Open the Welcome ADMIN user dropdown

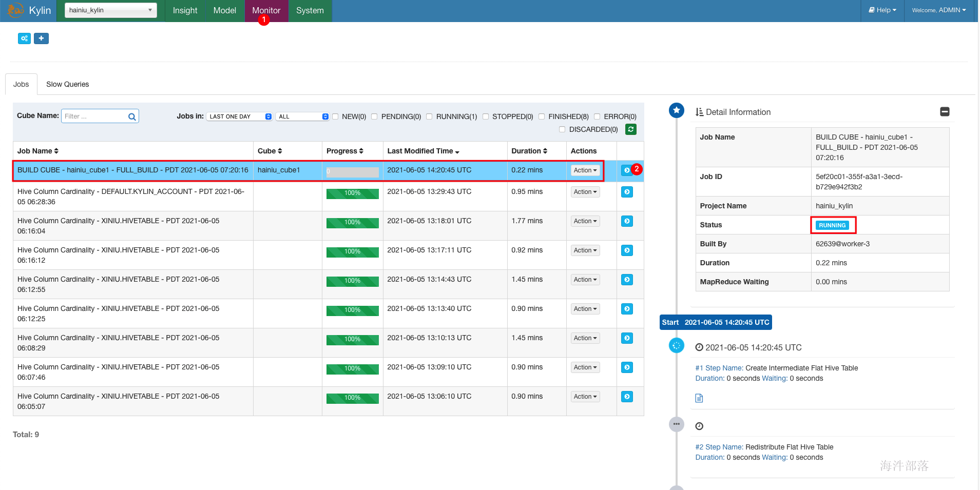tap(939, 10)
